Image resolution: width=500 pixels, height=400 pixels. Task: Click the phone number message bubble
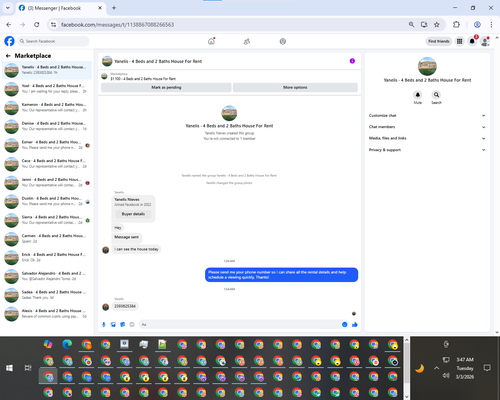click(x=125, y=306)
